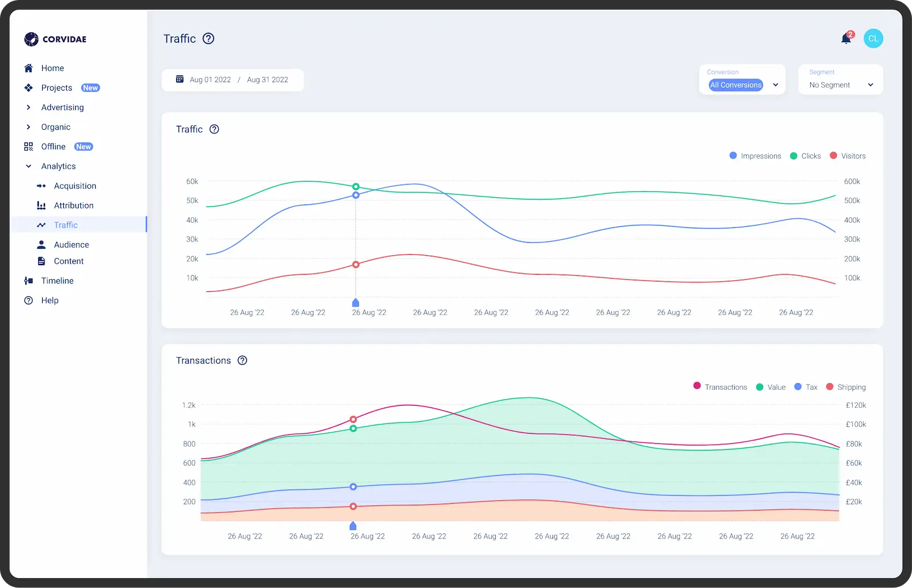This screenshot has width=912, height=588.
Task: Toggle the Visitors series in Traffic legend
Action: [847, 156]
